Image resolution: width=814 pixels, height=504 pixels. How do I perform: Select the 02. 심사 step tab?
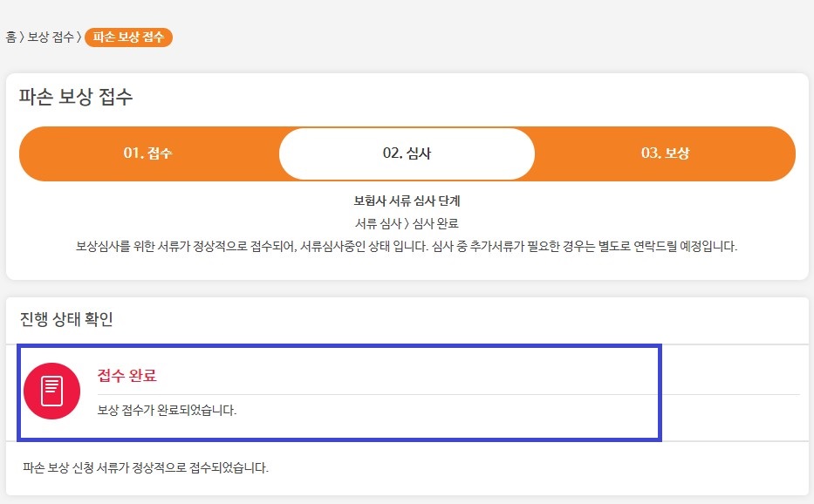click(407, 153)
